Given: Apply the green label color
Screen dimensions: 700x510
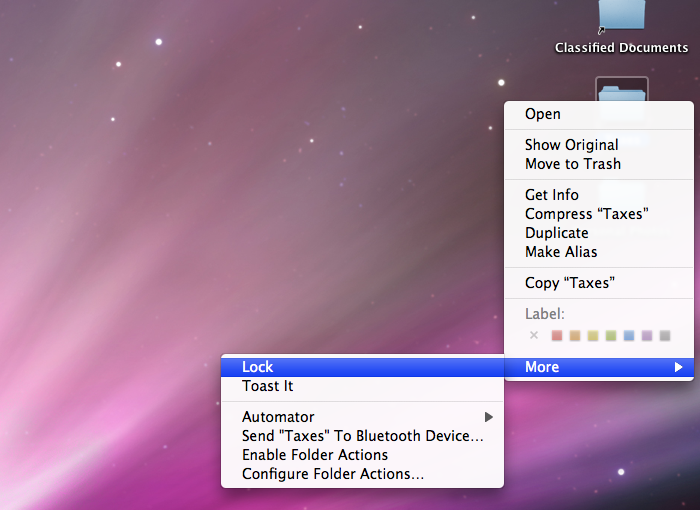Looking at the screenshot, I should 611,336.
